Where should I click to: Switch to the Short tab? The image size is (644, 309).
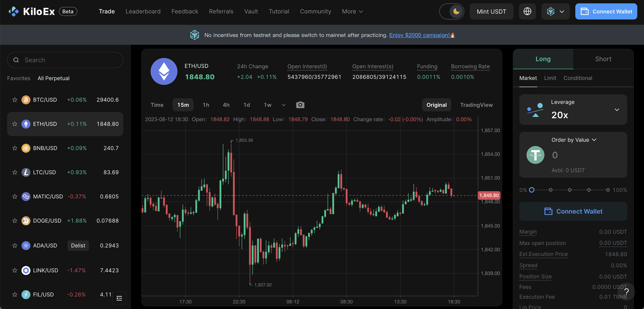click(x=603, y=59)
